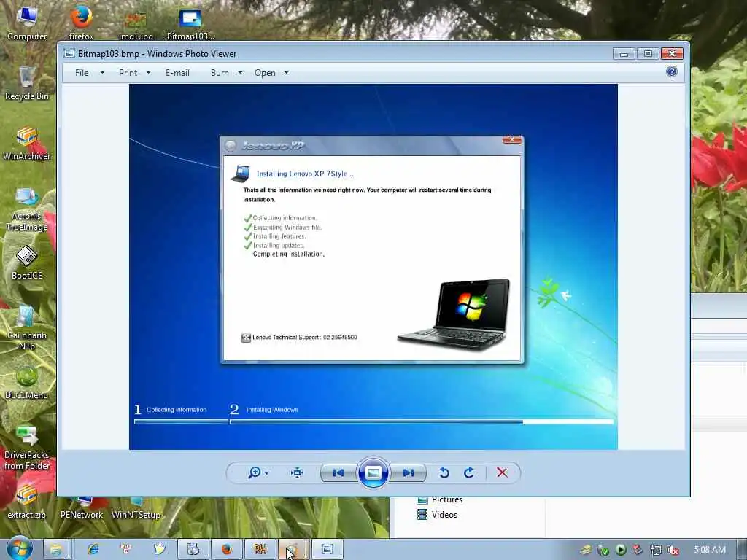The image size is (747, 560).
Task: Rotate the picture clockwise
Action: tap(469, 472)
